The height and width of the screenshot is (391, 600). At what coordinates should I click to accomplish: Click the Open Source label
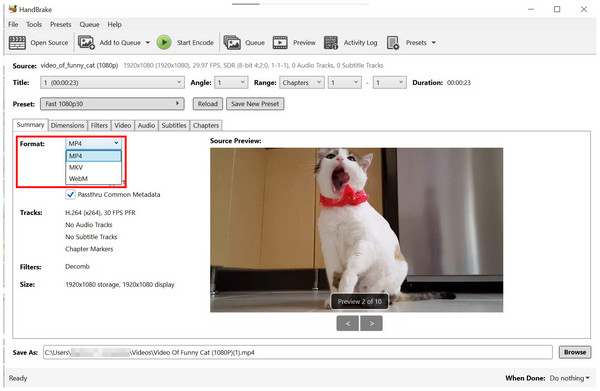pos(49,42)
